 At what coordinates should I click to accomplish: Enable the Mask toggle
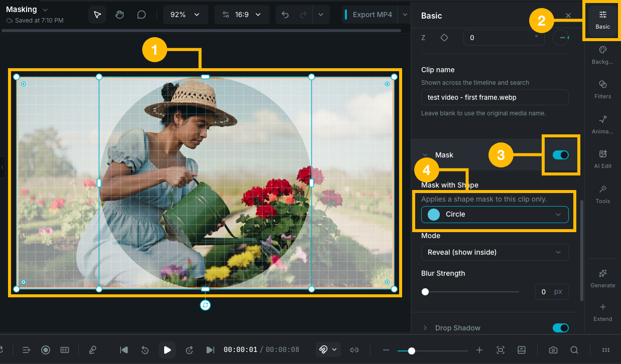pos(561,155)
